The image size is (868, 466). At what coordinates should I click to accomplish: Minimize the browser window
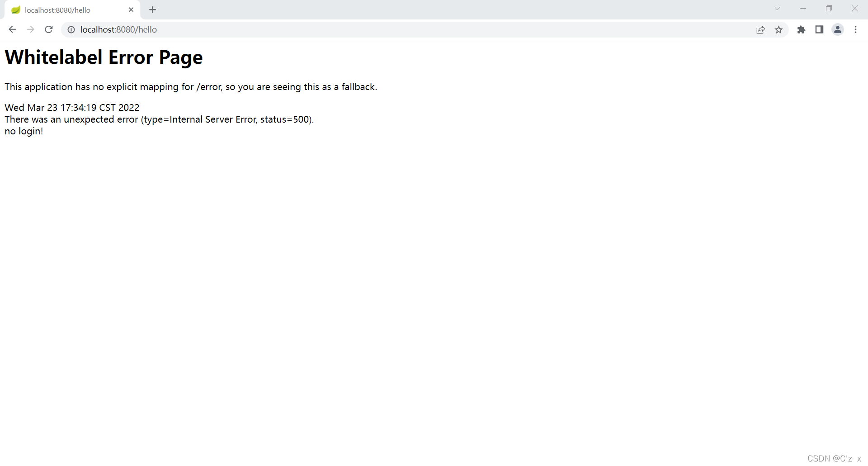(x=803, y=9)
